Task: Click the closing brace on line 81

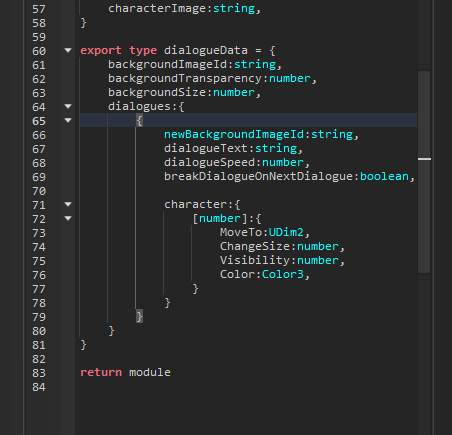Action: 83,344
